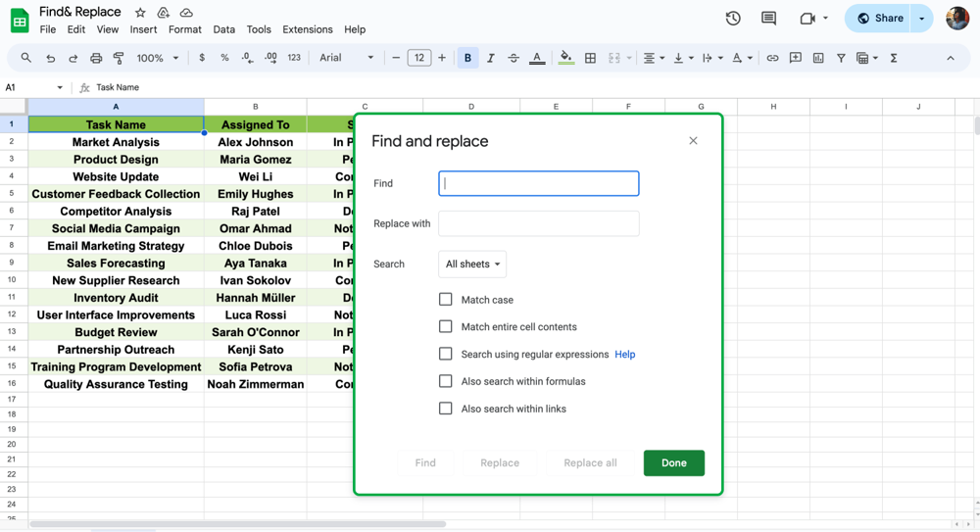Expand the Arial font dropdown

point(346,58)
